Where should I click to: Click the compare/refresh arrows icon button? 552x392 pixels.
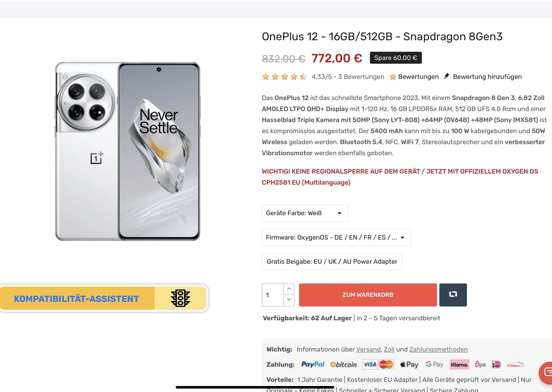[453, 295]
